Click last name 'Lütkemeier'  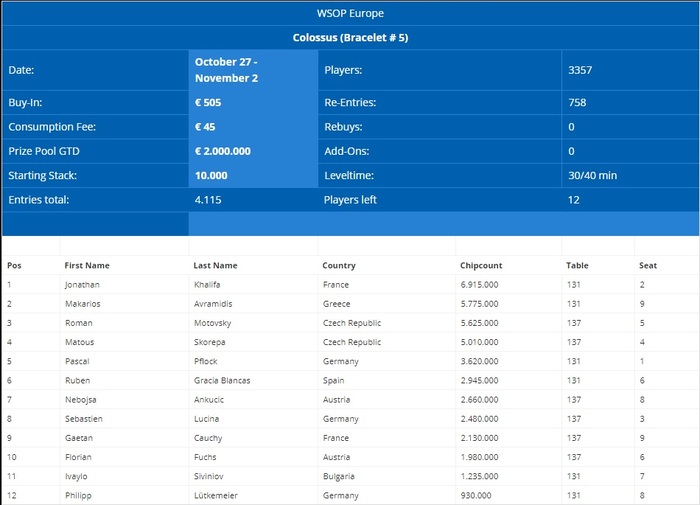[216, 496]
